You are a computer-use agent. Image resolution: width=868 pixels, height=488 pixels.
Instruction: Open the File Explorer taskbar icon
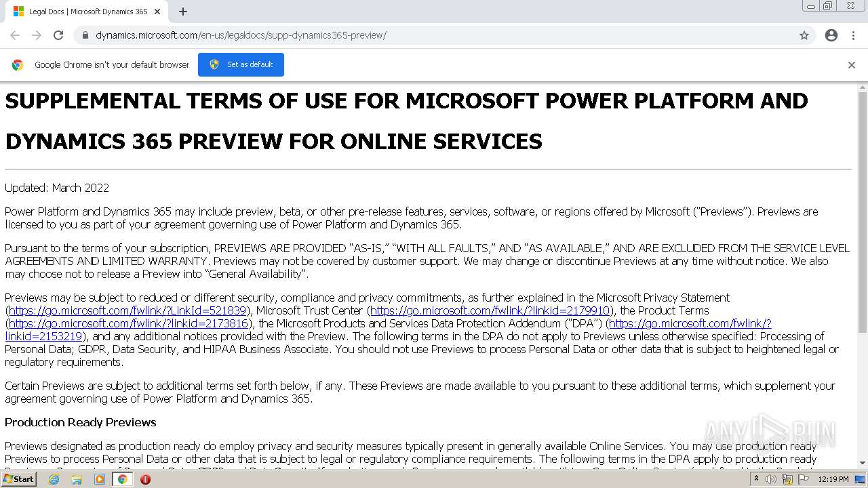click(x=77, y=479)
